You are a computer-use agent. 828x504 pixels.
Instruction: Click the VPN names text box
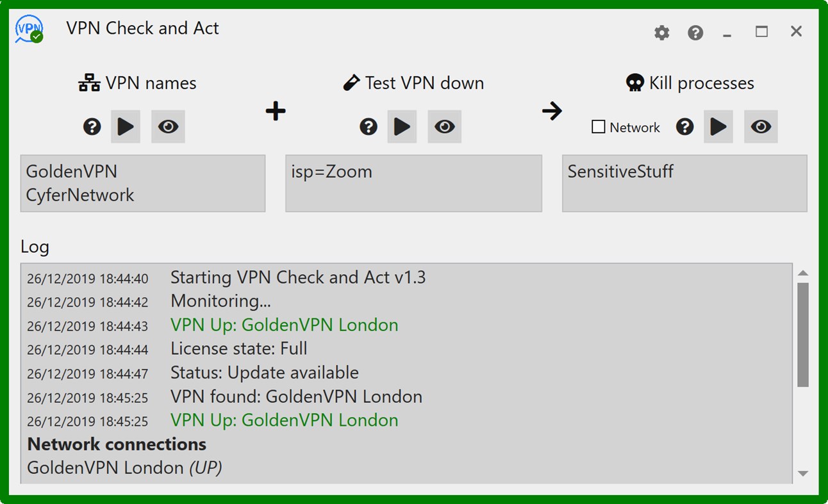[142, 183]
